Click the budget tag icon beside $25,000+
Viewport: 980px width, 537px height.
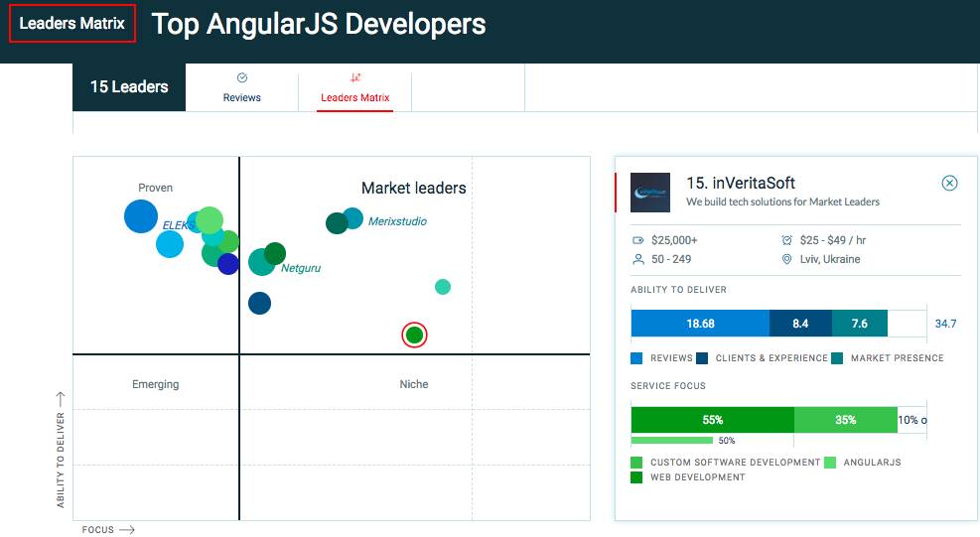[x=638, y=240]
